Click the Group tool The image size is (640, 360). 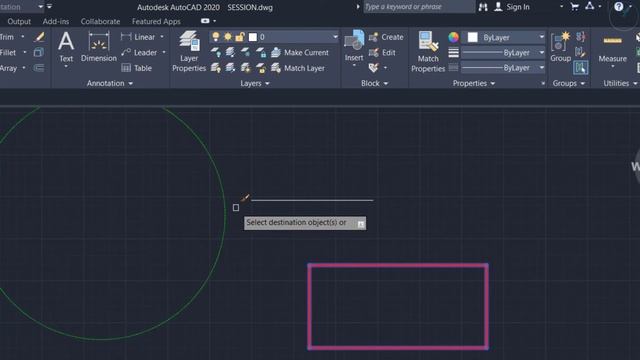tap(560, 47)
